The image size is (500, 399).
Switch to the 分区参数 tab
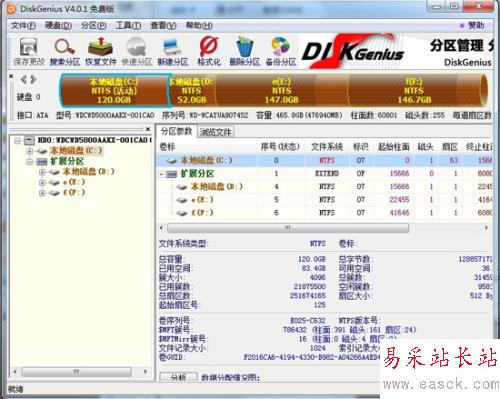click(x=177, y=131)
